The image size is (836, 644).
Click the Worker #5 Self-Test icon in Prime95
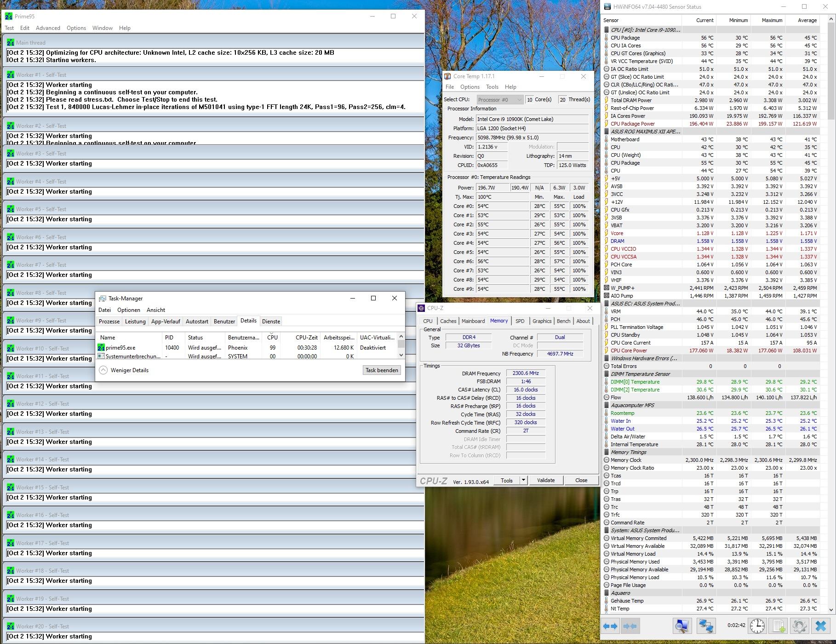(x=11, y=209)
